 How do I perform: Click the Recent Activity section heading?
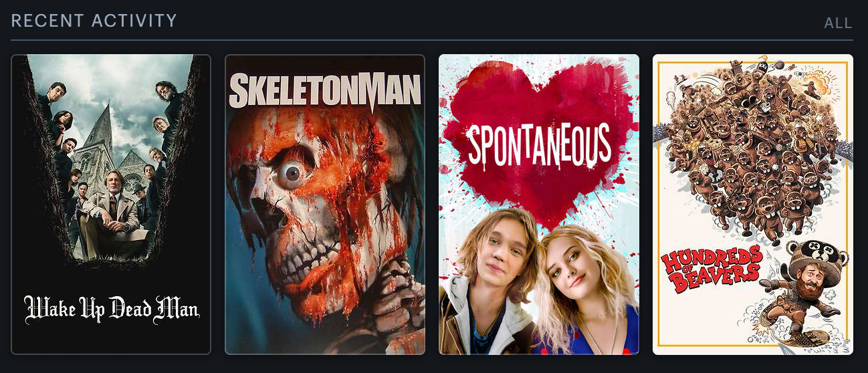tap(94, 21)
